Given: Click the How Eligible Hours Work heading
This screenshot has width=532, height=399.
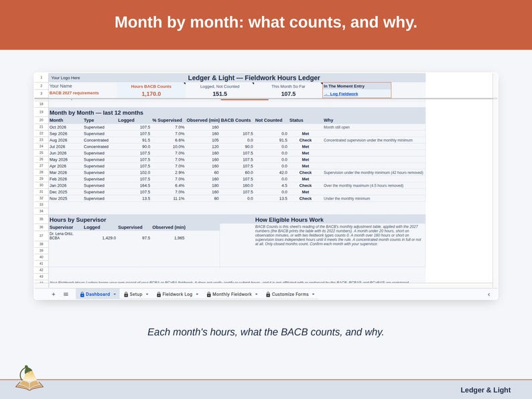Looking at the screenshot, I should [289, 220].
